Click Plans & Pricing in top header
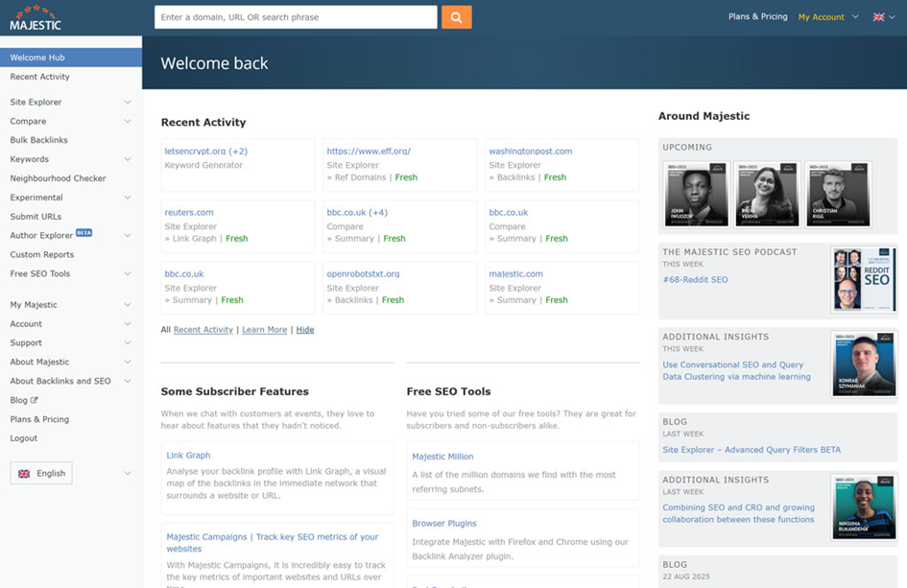The image size is (907, 588). 758,16
